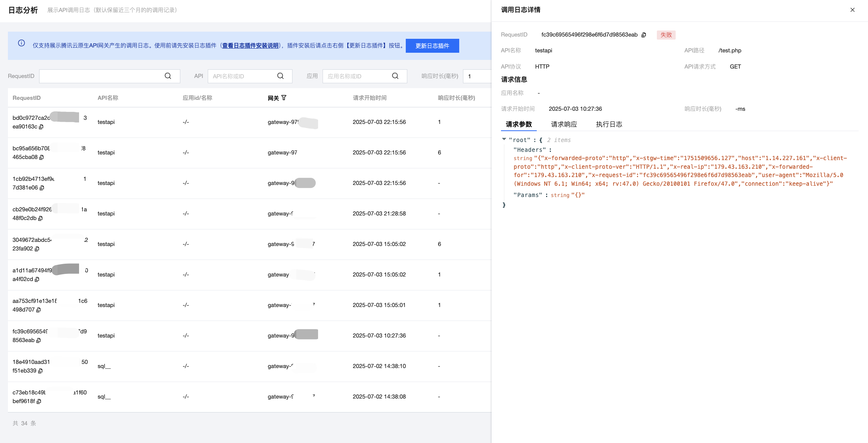The height and width of the screenshot is (443, 868).
Task: Click search icon in 应用 filter field
Action: click(x=395, y=76)
